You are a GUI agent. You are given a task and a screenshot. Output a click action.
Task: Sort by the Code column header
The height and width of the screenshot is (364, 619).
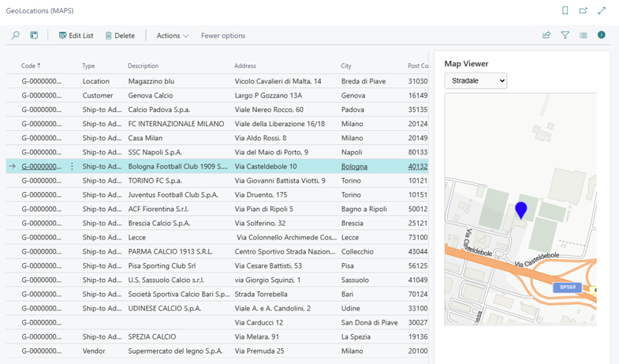point(31,66)
